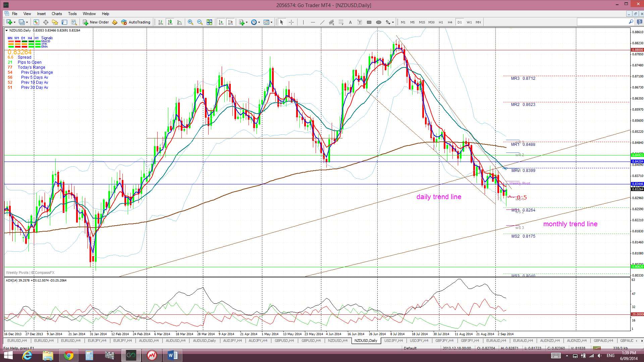644x362 pixels.
Task: Click the Tile Windows icon
Action: (x=209, y=22)
